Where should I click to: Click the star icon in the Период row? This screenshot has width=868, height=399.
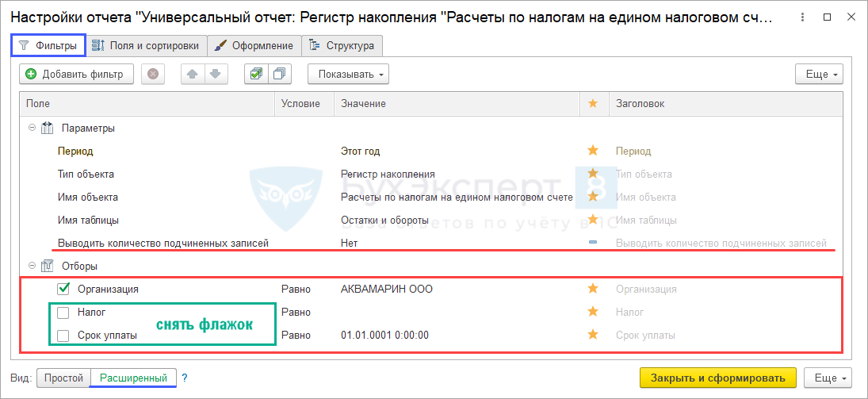pos(592,151)
